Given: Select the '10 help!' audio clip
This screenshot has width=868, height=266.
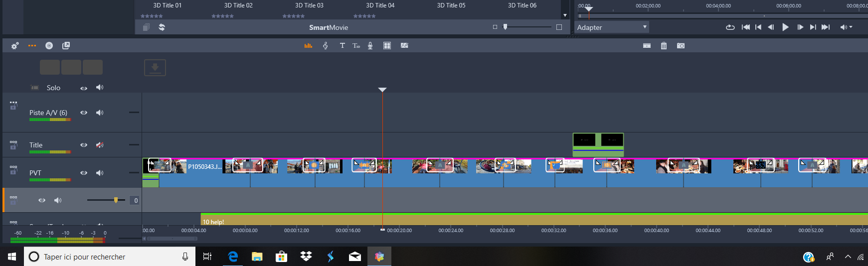Looking at the screenshot, I should [x=533, y=219].
